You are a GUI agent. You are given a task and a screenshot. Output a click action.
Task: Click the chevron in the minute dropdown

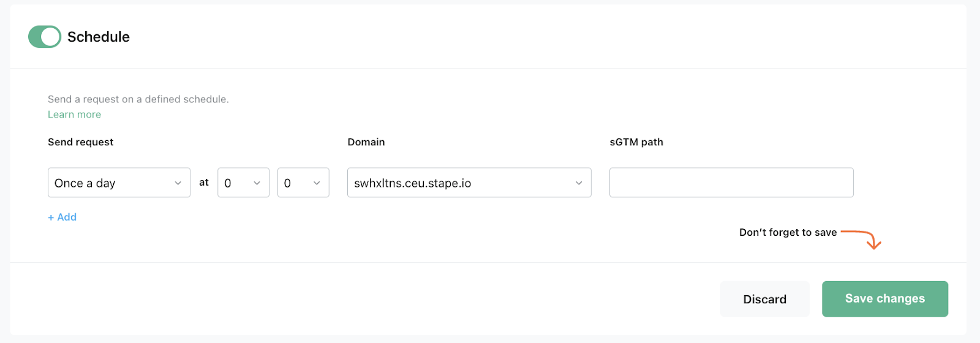[317, 183]
